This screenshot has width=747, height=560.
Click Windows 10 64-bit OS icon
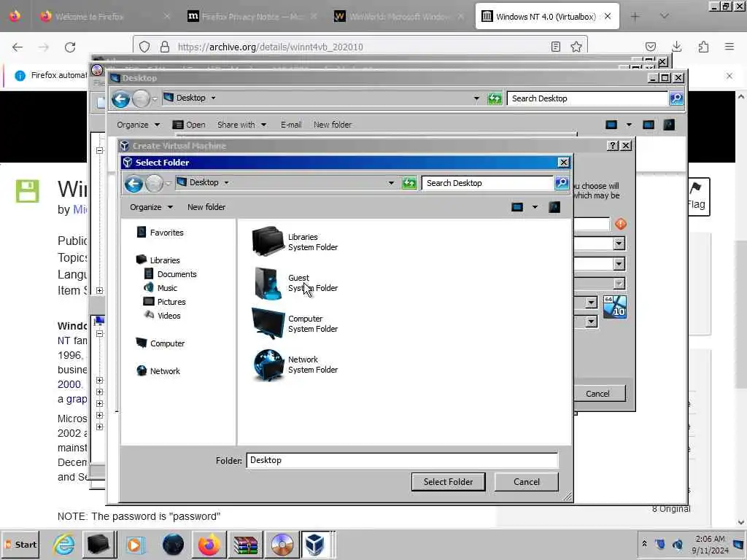[614, 307]
